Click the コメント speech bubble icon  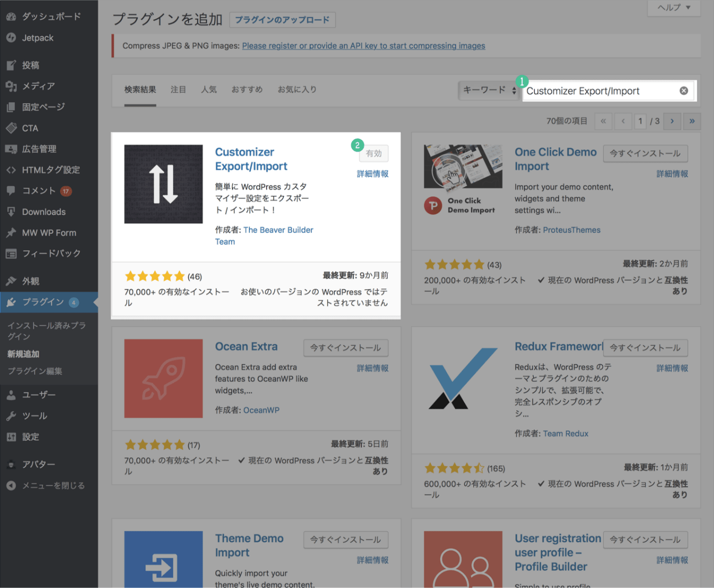[x=11, y=191]
